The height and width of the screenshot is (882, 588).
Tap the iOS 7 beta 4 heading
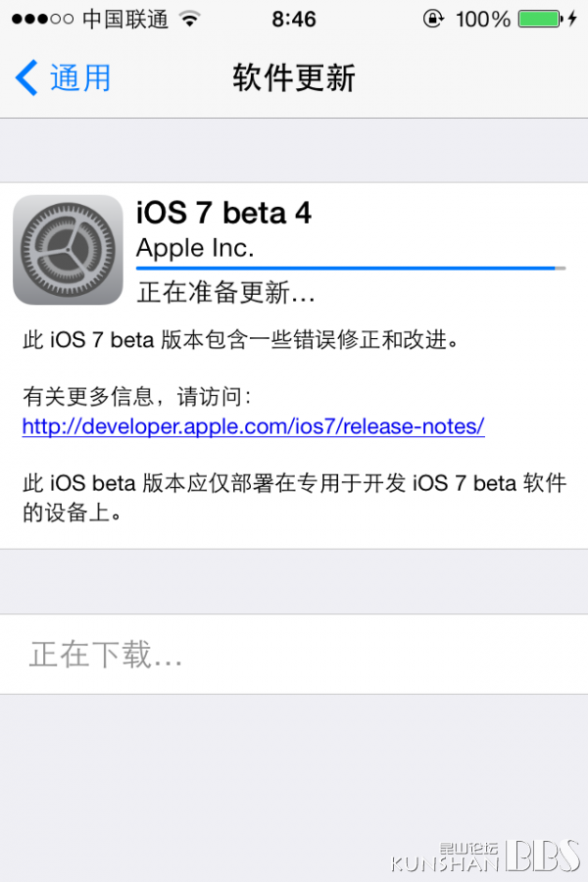(223, 214)
